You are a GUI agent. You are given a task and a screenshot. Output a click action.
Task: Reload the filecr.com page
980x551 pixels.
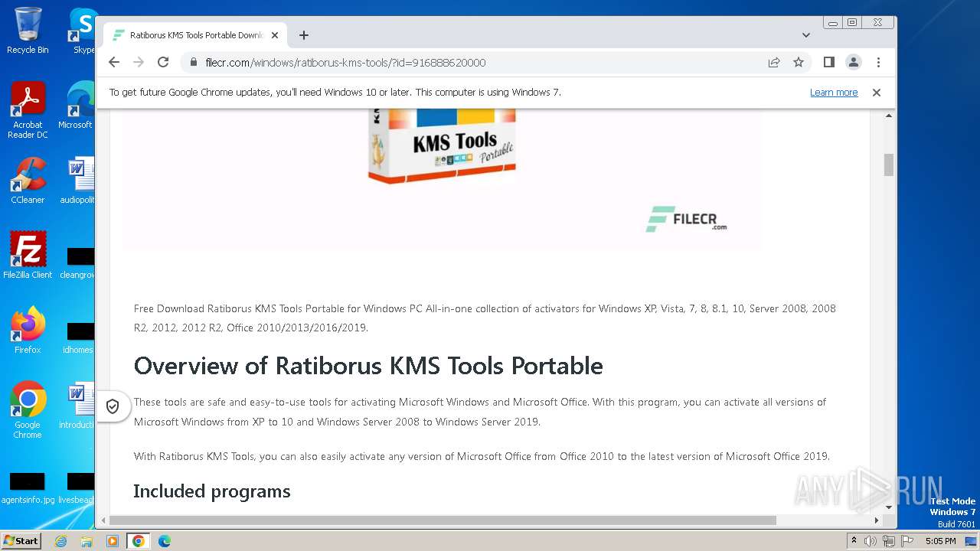tap(163, 62)
